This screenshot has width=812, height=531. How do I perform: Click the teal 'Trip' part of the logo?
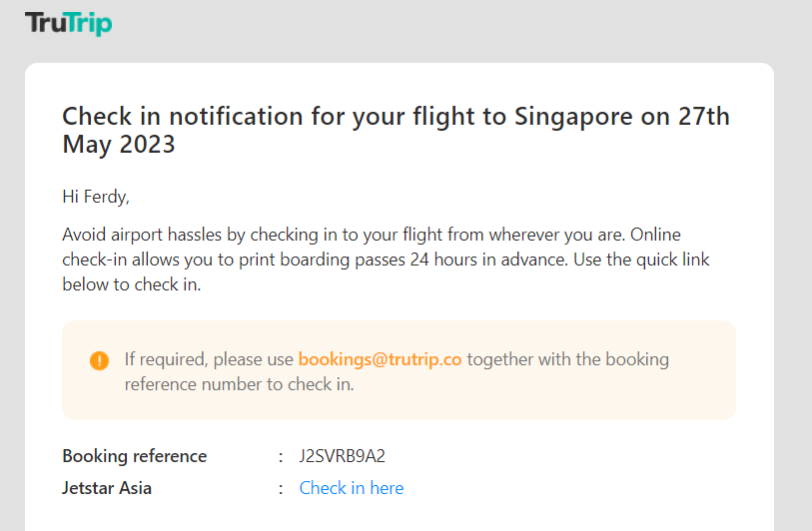pos(89,24)
